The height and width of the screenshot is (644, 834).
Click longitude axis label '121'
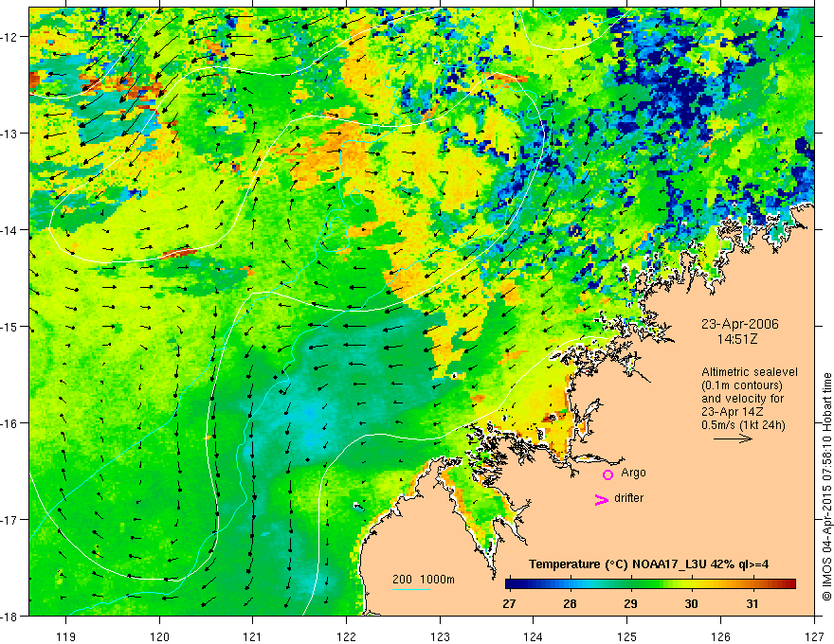253,636
